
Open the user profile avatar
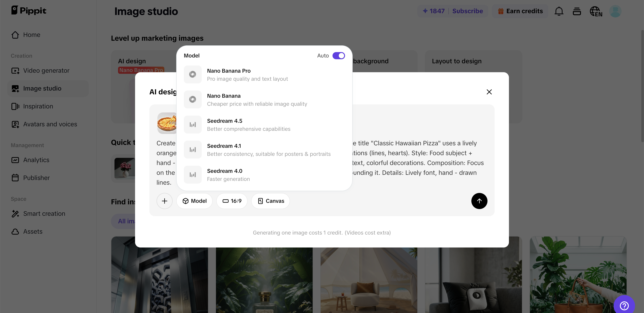click(x=615, y=11)
